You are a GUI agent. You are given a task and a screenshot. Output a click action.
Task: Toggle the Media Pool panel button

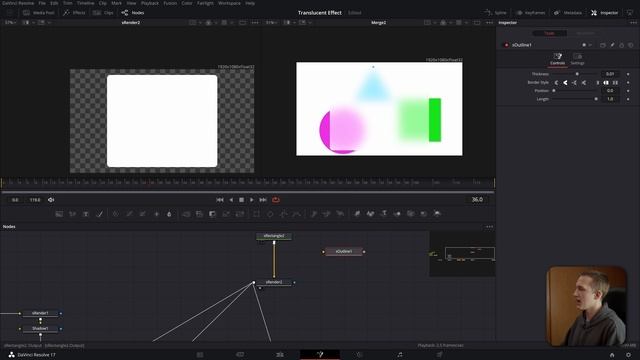click(x=39, y=13)
